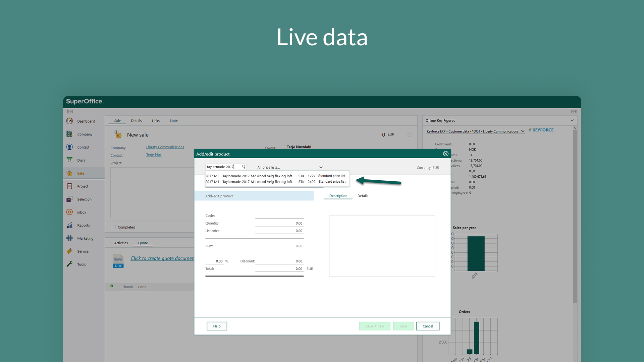Open the Liberty Communications company link

[165, 147]
